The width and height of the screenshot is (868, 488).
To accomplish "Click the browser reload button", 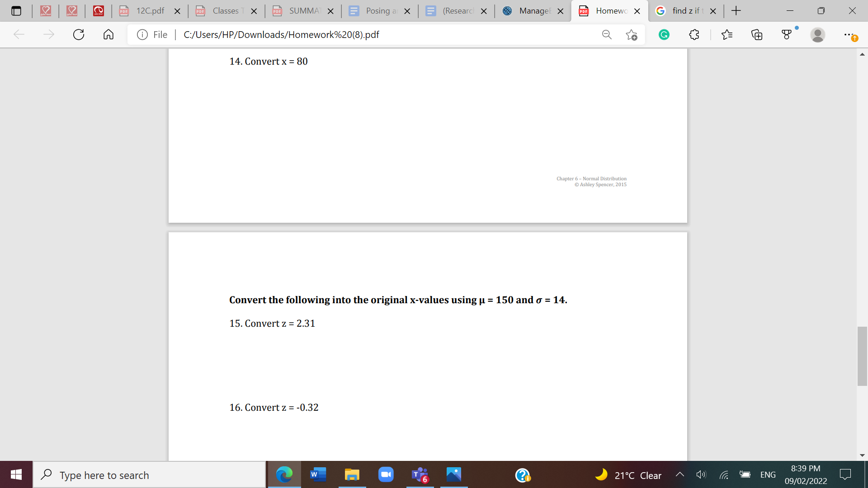I will pyautogui.click(x=79, y=34).
